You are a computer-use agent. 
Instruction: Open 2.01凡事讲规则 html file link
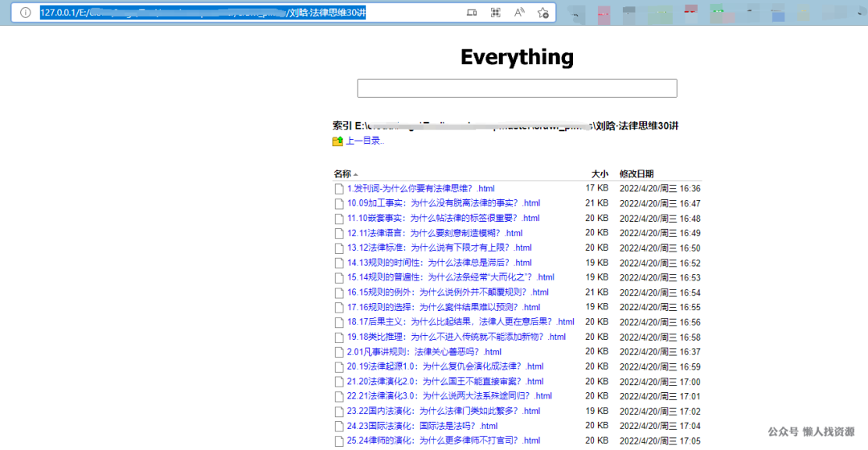point(424,351)
